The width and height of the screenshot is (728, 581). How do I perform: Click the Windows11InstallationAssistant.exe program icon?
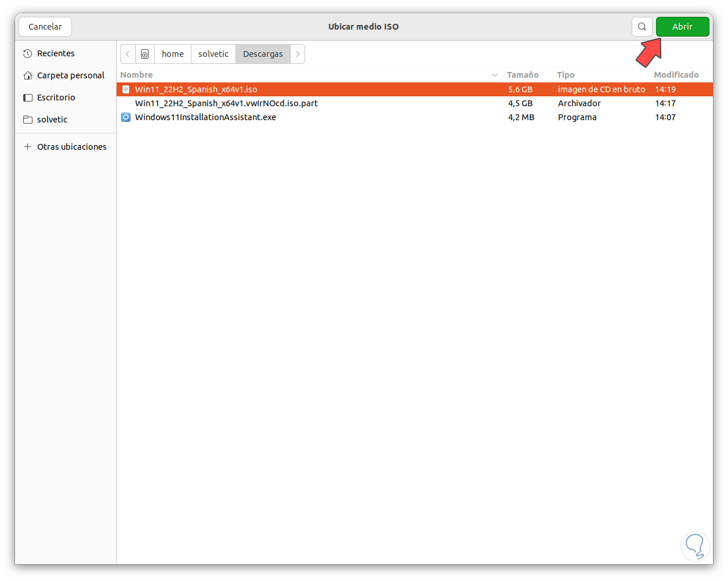pyautogui.click(x=126, y=117)
